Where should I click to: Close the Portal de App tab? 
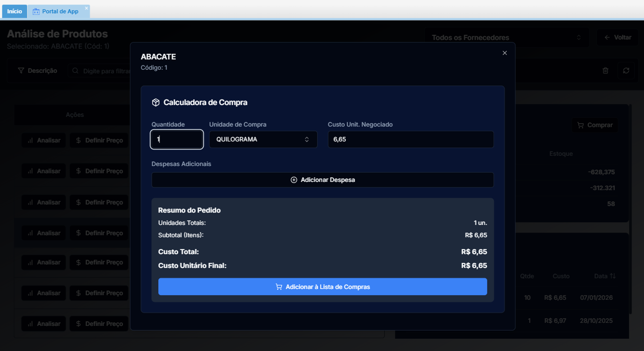[x=87, y=8]
